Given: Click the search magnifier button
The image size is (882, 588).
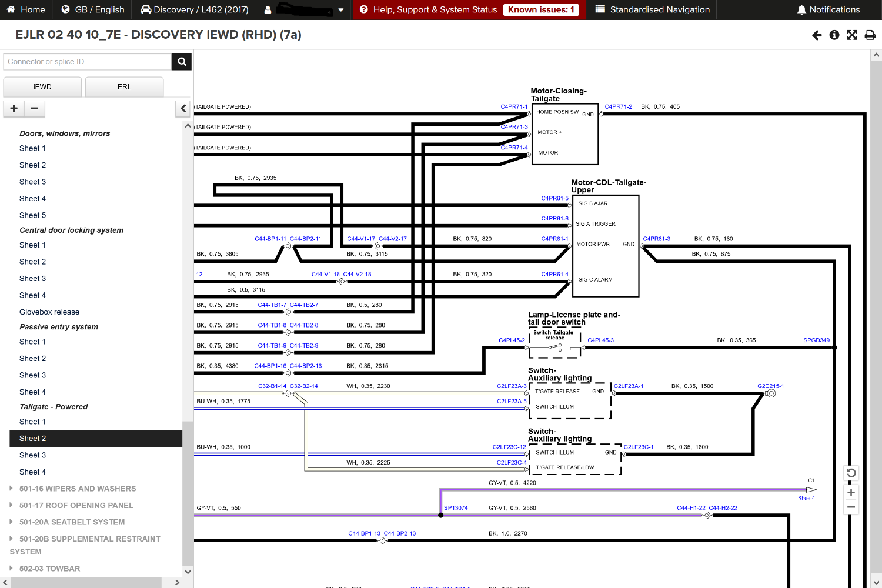Looking at the screenshot, I should click(182, 62).
